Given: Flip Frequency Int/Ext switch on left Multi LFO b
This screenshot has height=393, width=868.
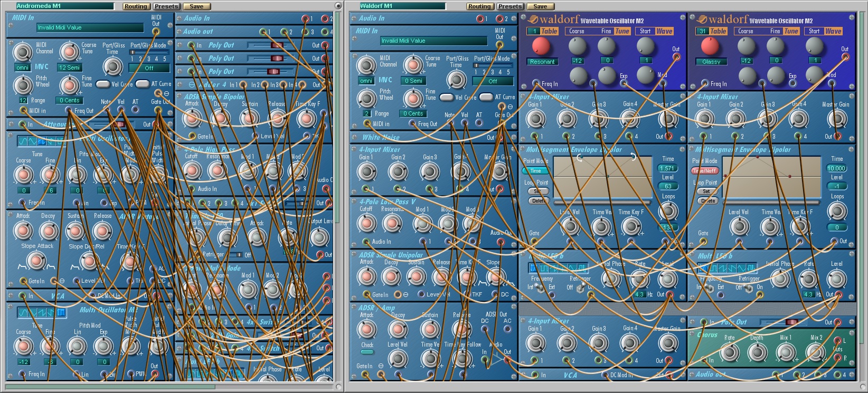Looking at the screenshot, I should click(x=540, y=287).
